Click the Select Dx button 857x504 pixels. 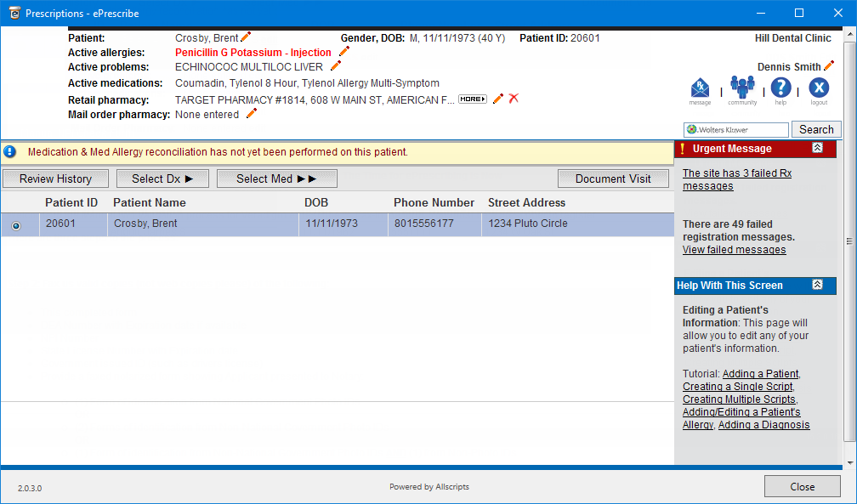[162, 178]
